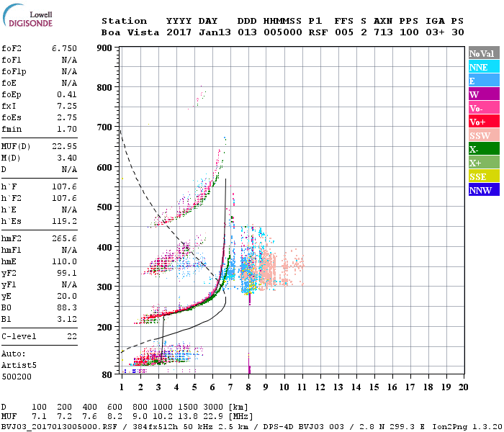The width and height of the screenshot is (504, 432).
Task: Click the 8 MHz frequency axis label
Action: click(248, 387)
